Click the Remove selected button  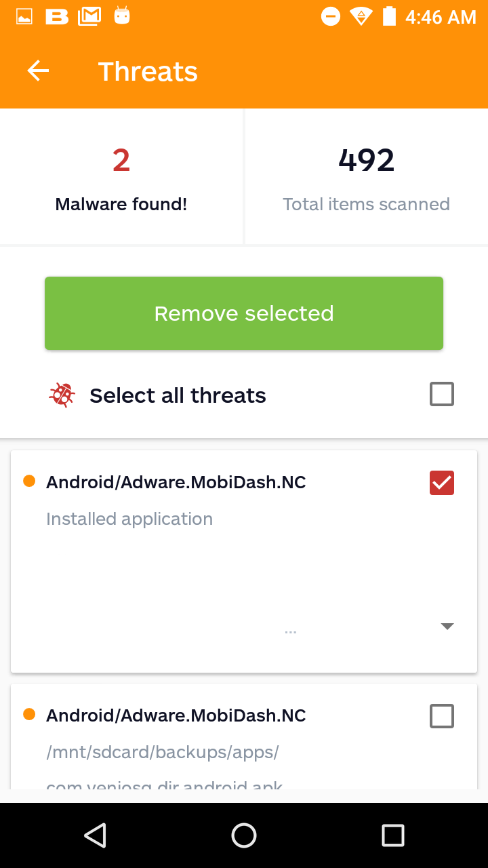pyautogui.click(x=244, y=313)
